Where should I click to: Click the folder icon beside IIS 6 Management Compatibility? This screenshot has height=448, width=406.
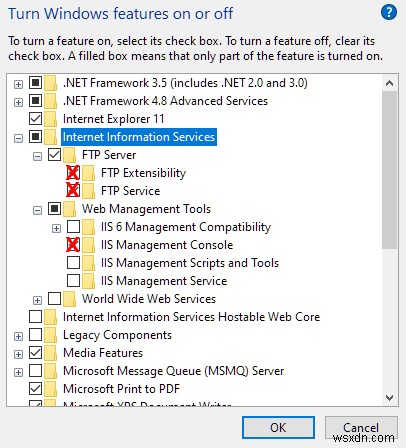coord(89,227)
